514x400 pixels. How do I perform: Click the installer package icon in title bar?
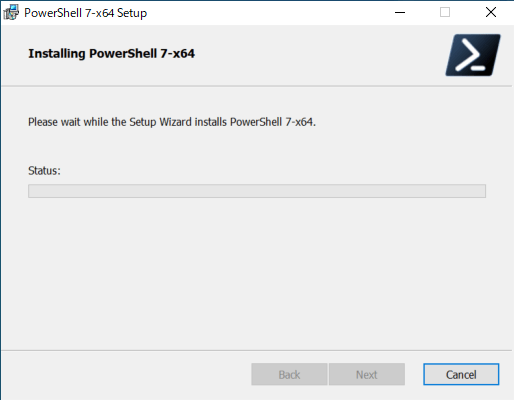coord(11,13)
